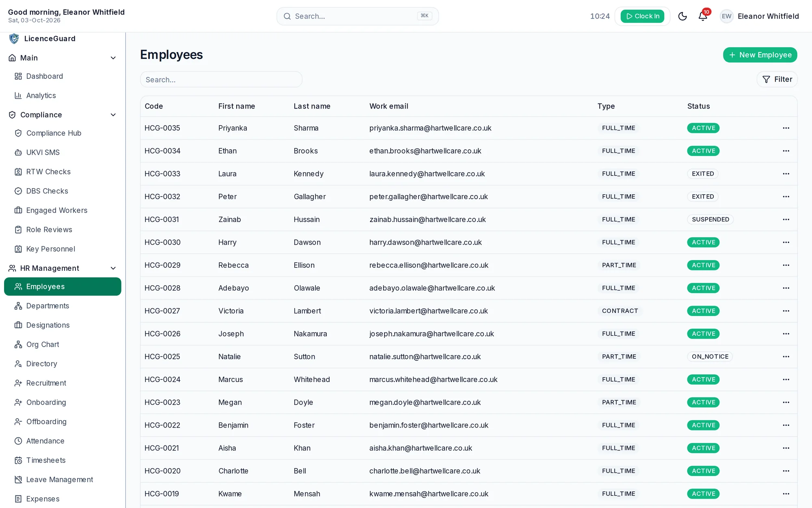
Task: Click Expenses icon
Action: click(x=18, y=499)
